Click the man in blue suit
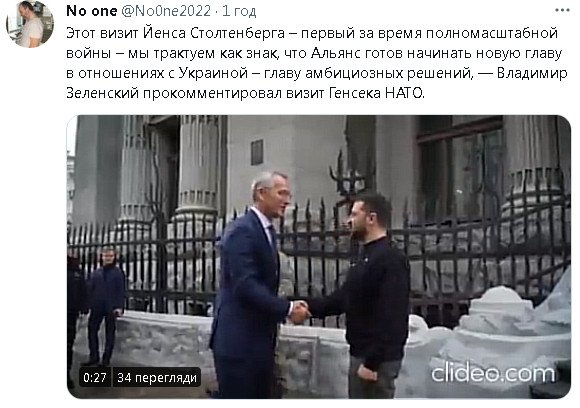 249,285
